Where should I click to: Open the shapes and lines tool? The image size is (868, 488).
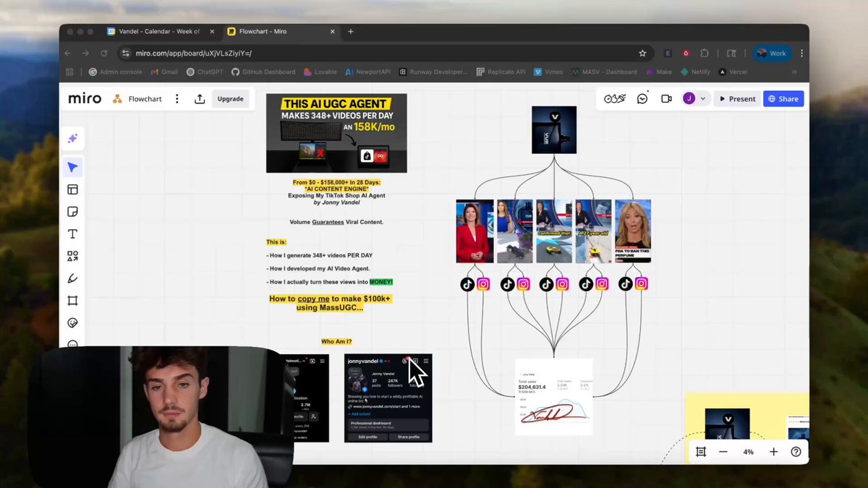[72, 256]
